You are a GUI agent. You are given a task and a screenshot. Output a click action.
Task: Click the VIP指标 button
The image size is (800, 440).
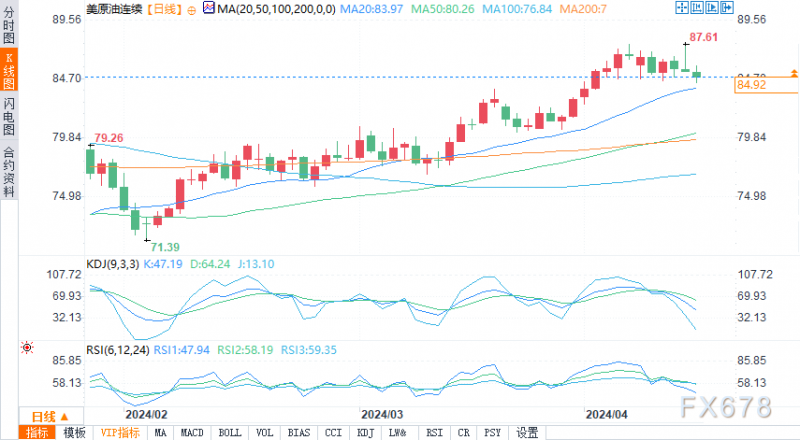(x=120, y=433)
